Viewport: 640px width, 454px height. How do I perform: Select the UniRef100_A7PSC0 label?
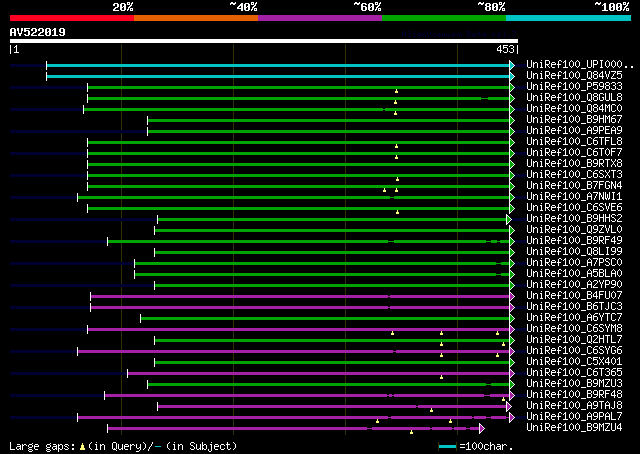574,263
